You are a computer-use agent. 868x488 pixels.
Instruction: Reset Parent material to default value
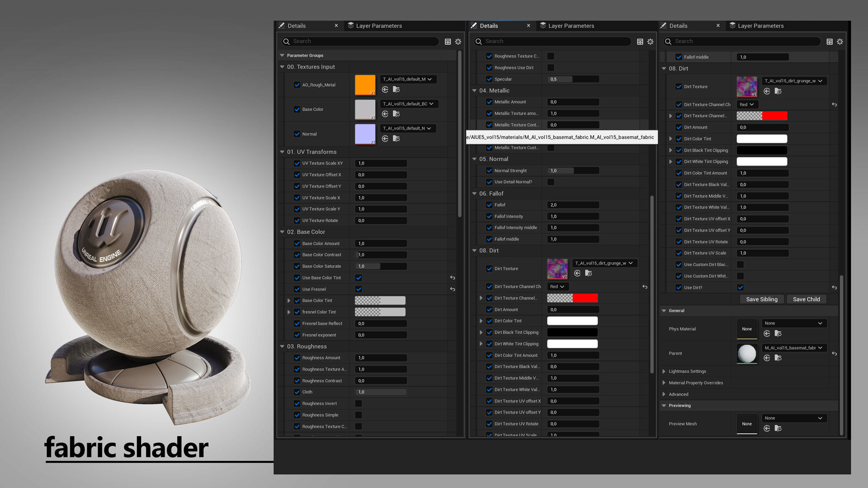pos(834,354)
